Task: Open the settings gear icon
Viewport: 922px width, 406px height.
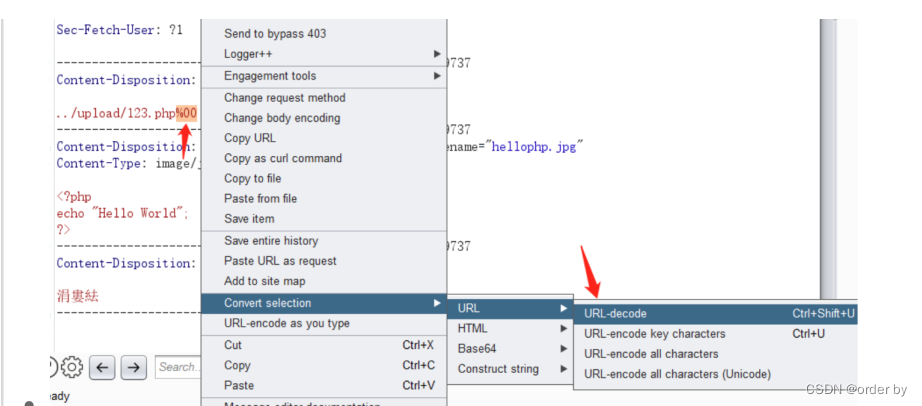Action: coord(72,367)
